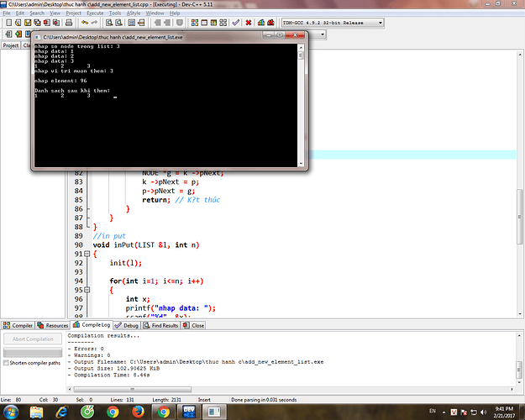Switch to the Debug bottom tab

pos(127,325)
